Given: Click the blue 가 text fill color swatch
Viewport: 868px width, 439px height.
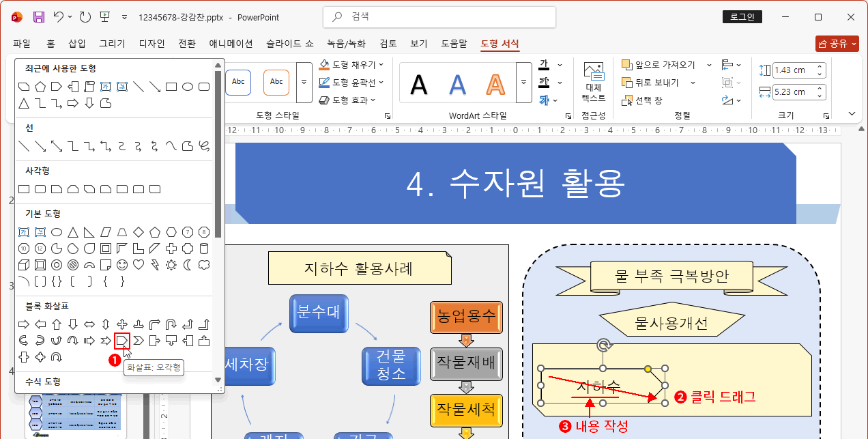Looking at the screenshot, I should [542, 99].
